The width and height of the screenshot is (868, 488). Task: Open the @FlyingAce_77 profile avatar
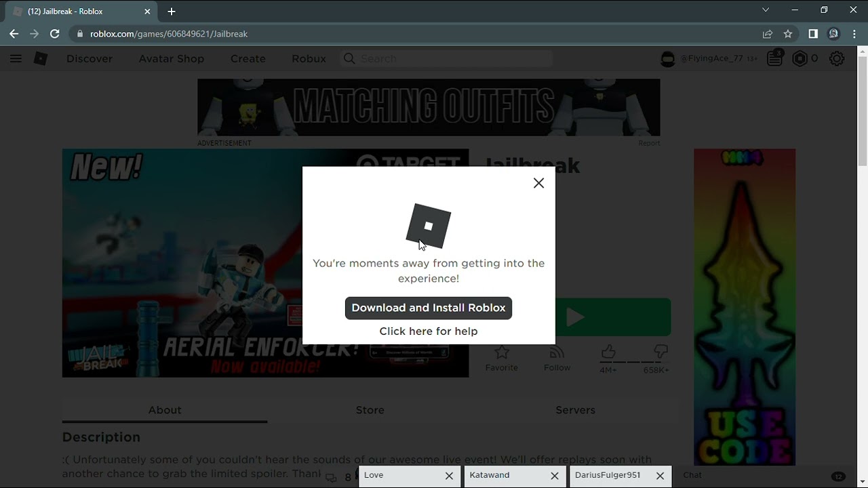tap(668, 59)
